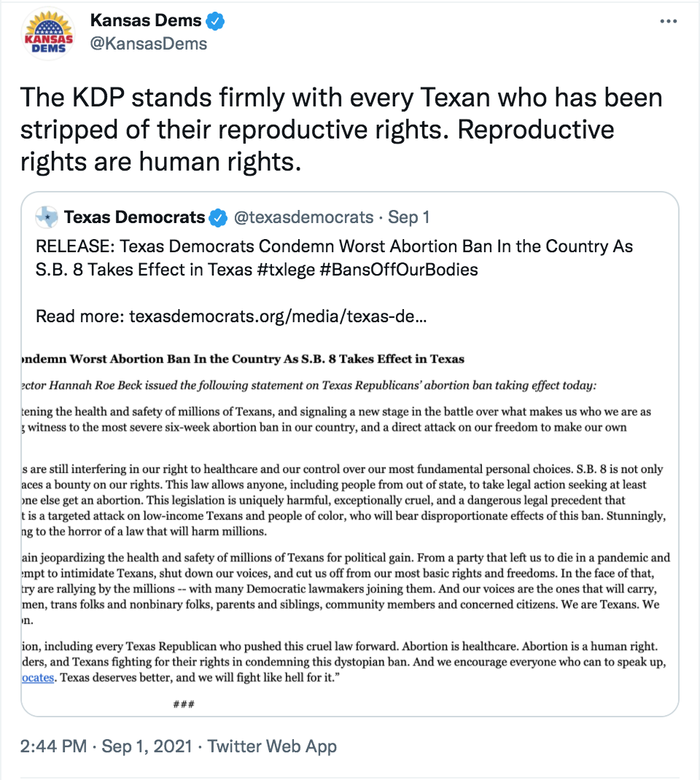Visit the @KansasDems handle

(148, 44)
